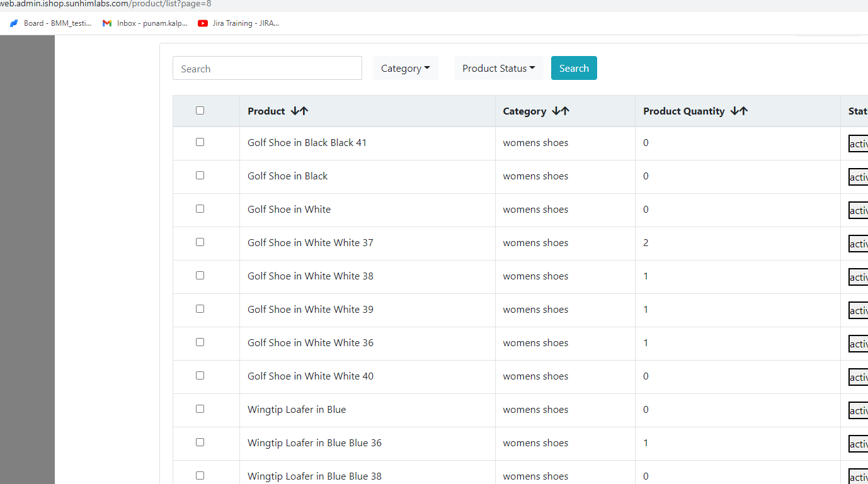
Task: Click "womens shoes" in Golf Shoe in Black Black 41 row
Action: coord(535,143)
